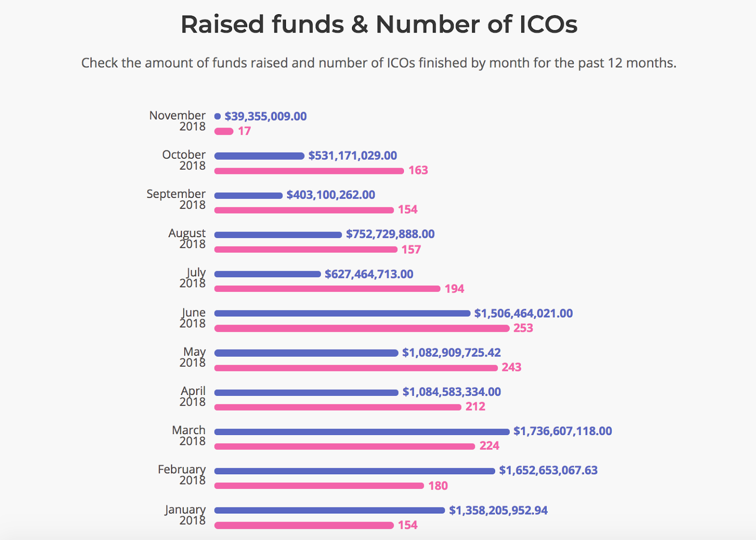Select the October 2018 blue funds bar
The image size is (756, 540).
(x=259, y=156)
